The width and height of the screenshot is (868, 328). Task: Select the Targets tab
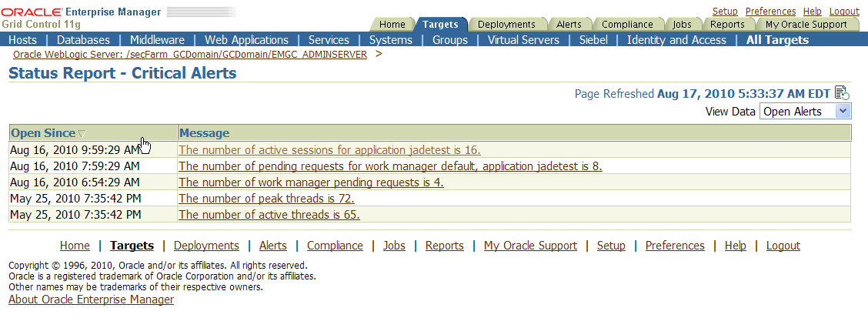440,25
